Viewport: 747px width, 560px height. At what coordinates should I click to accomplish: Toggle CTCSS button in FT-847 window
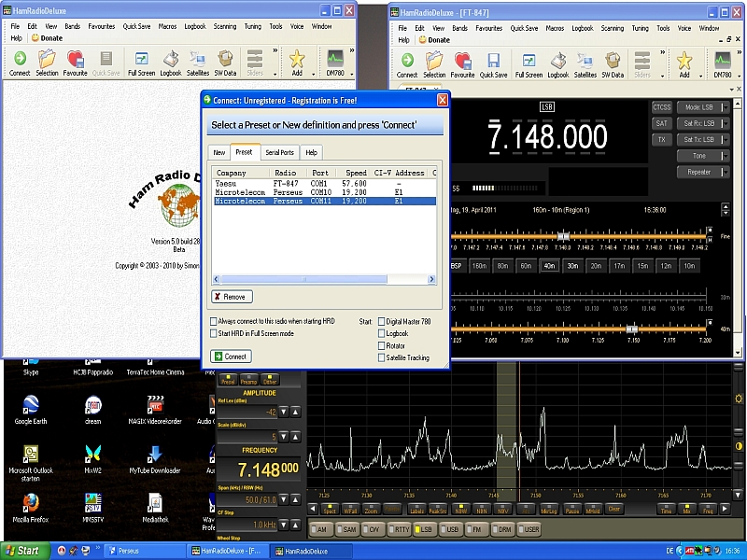[x=661, y=107]
